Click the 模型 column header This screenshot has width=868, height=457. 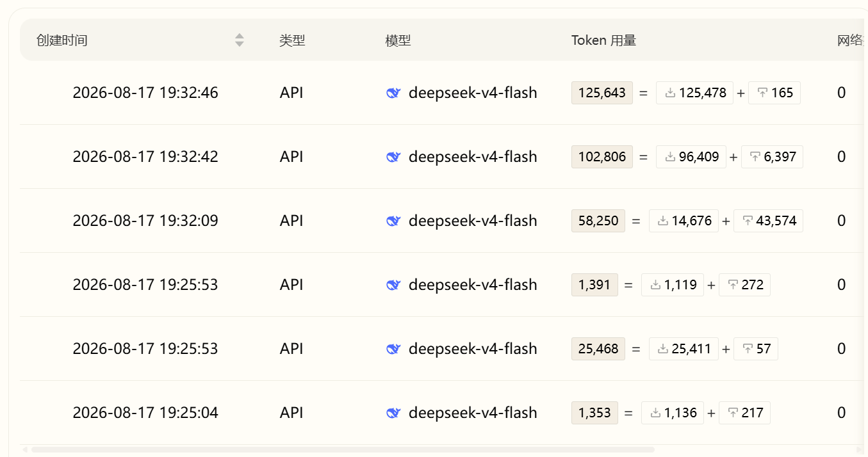(398, 40)
